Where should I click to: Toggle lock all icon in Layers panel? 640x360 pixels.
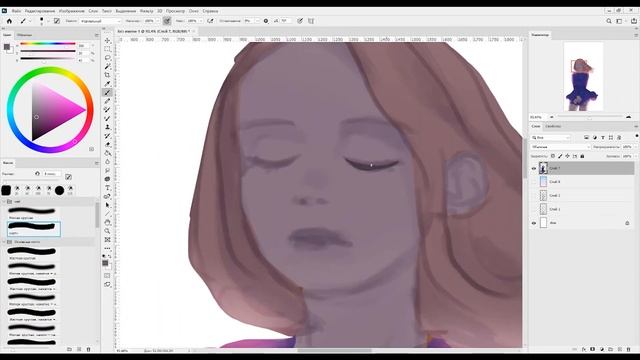coord(582,156)
